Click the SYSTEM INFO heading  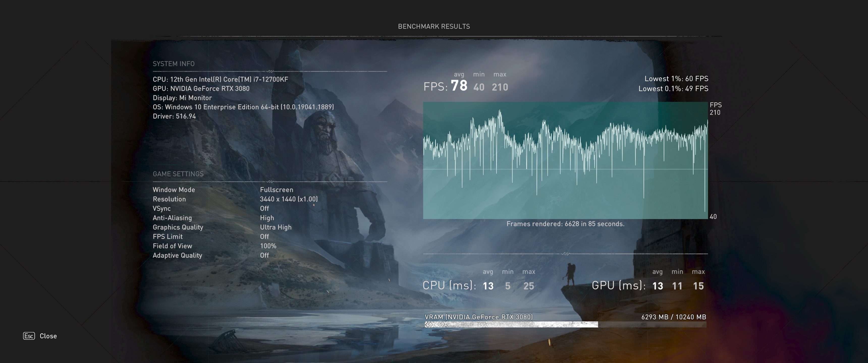point(174,64)
